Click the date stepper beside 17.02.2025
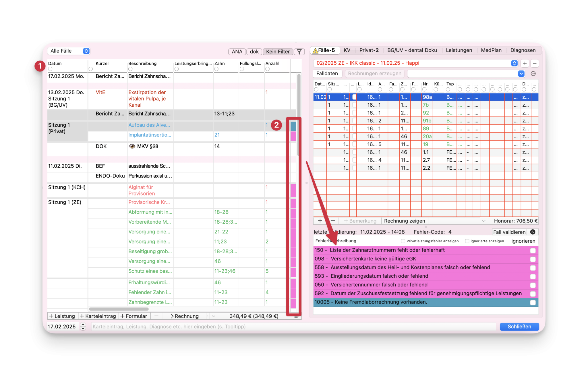The image size is (588, 376). coord(83,326)
